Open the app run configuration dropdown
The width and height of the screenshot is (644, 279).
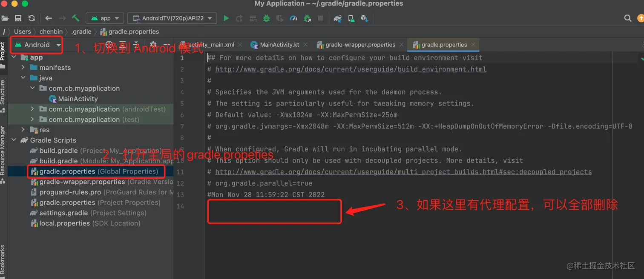[105, 18]
